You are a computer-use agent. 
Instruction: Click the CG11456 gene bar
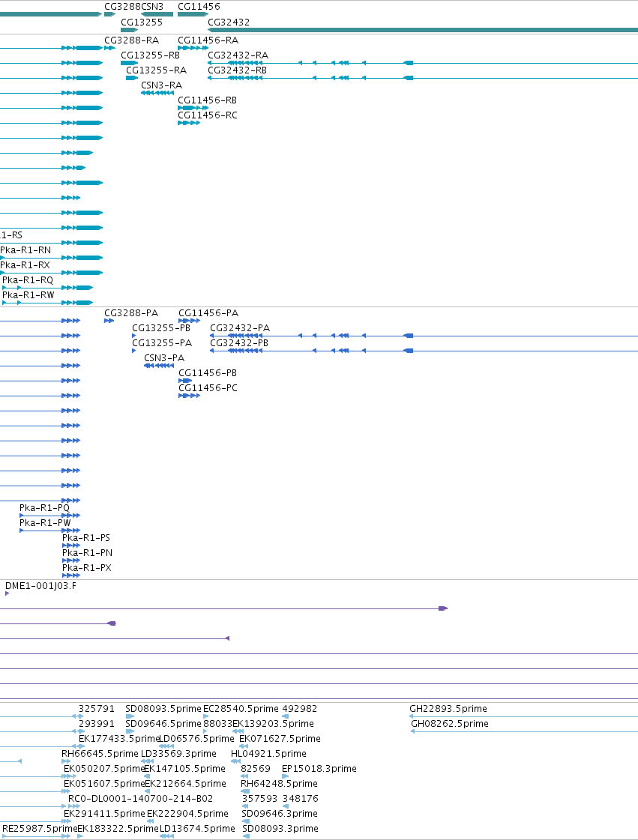click(193, 14)
